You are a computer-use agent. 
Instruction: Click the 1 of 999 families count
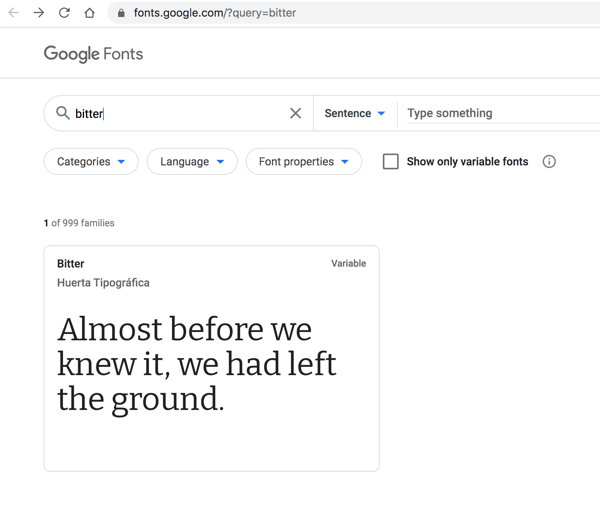(x=79, y=223)
